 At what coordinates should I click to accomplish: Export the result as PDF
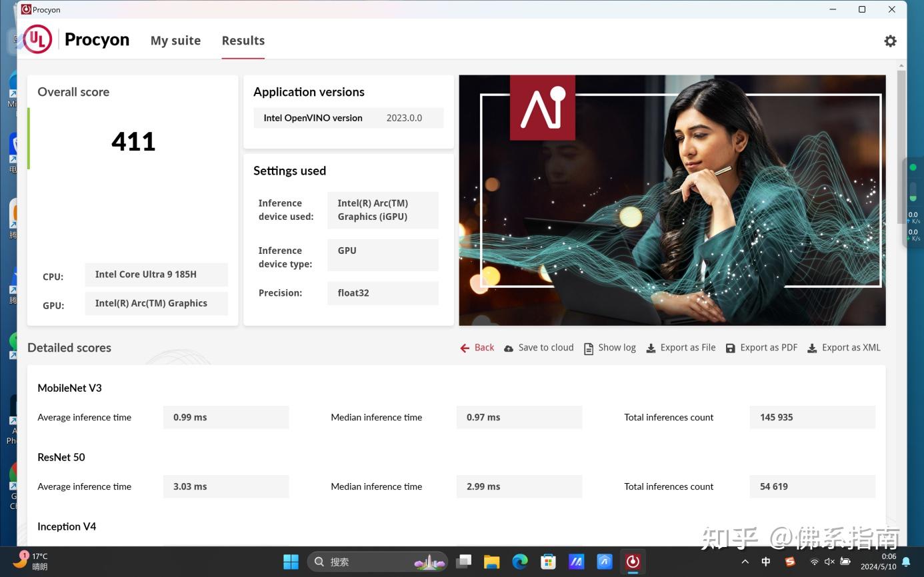click(761, 348)
